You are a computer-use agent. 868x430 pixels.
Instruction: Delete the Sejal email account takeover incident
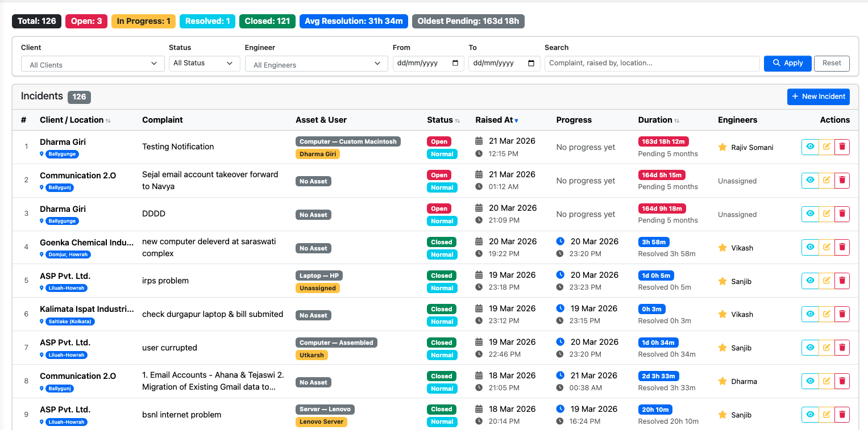[842, 180]
